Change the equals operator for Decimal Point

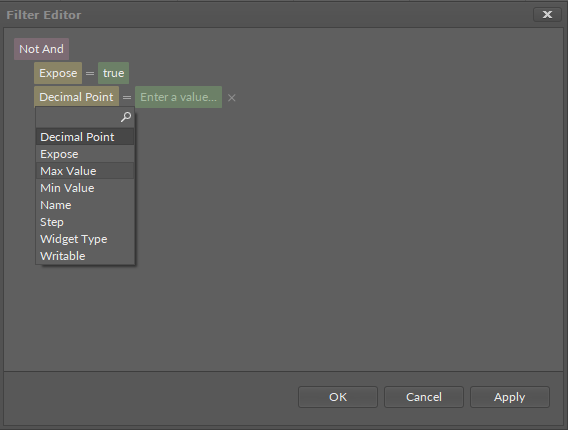coord(127,97)
